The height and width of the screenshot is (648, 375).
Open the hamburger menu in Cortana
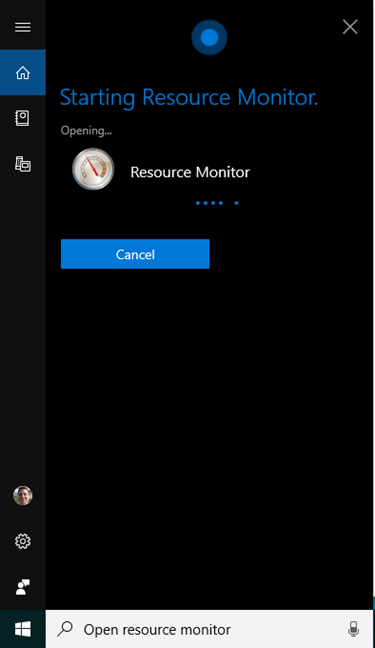pos(23,27)
